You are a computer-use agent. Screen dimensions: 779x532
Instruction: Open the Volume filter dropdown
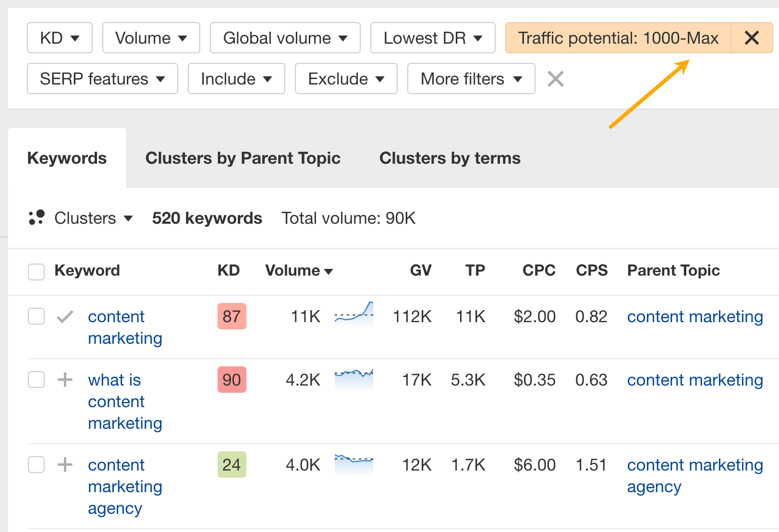pos(151,37)
